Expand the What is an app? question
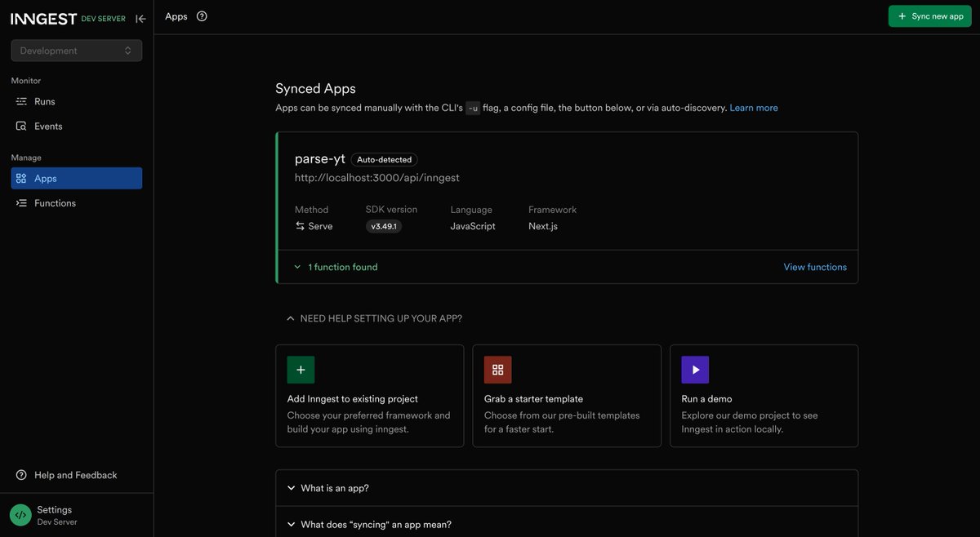This screenshot has height=537, width=980. pos(567,488)
